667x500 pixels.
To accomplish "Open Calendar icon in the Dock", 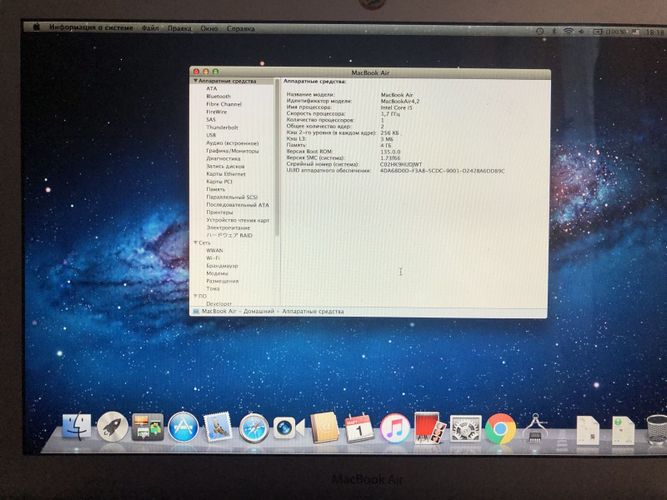I will coord(359,428).
